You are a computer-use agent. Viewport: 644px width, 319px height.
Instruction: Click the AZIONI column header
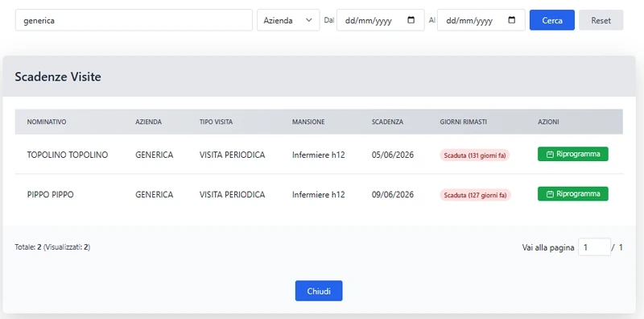[548, 122]
